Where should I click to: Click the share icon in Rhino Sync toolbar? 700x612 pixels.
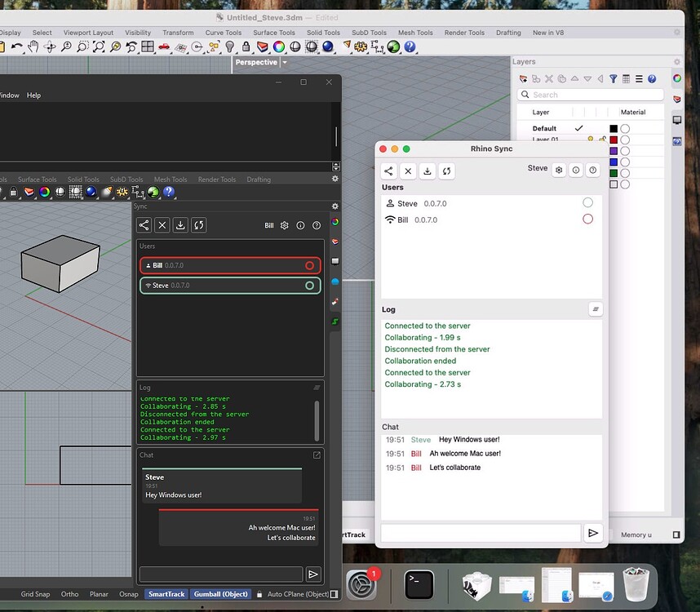388,171
